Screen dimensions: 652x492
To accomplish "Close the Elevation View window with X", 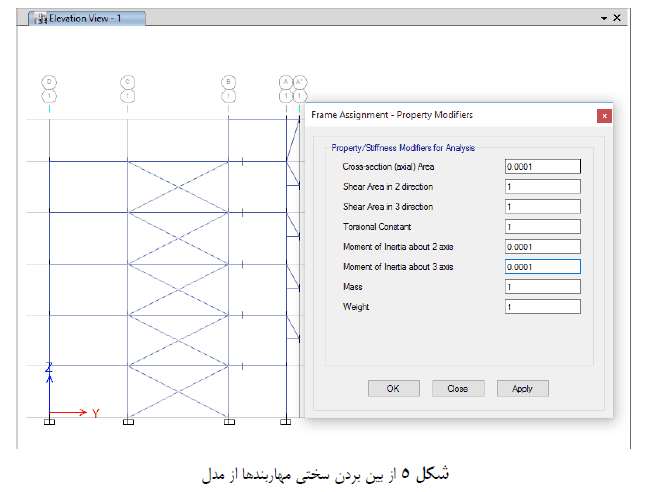I will 617,18.
